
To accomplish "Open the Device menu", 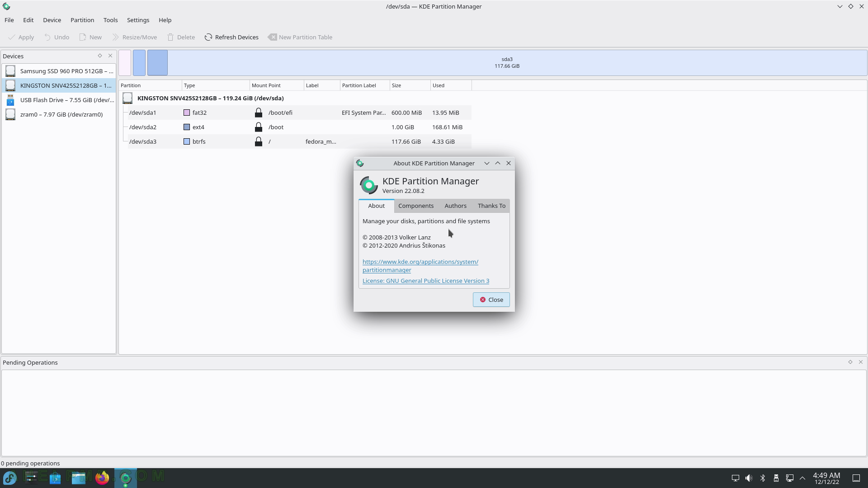I will point(52,20).
